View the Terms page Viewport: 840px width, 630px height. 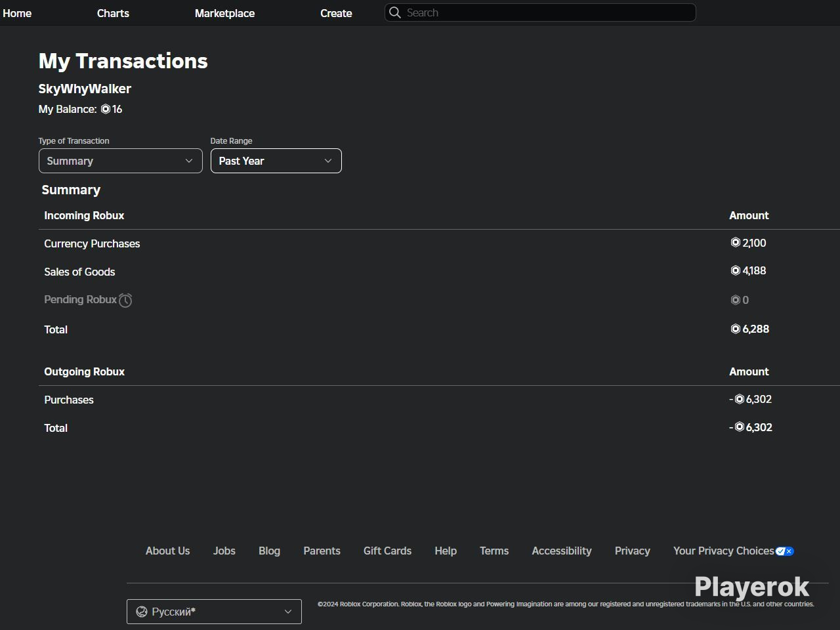coord(494,551)
